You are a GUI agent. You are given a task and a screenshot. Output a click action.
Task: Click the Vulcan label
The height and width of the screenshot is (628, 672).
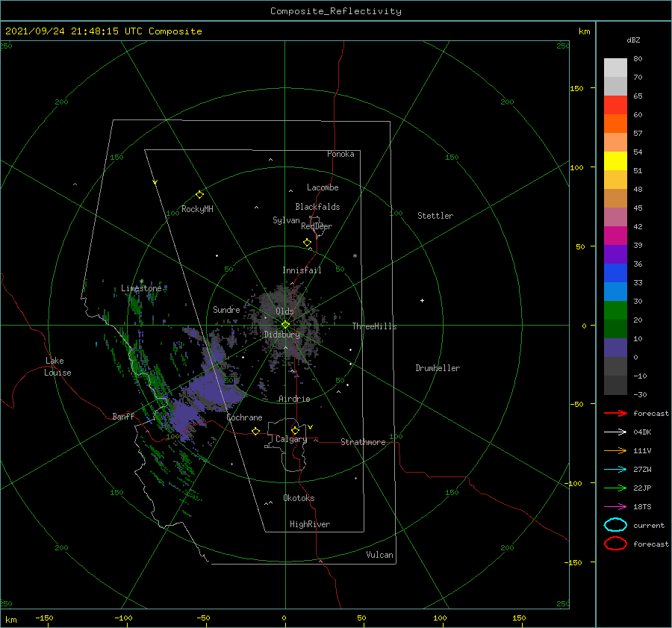[379, 555]
